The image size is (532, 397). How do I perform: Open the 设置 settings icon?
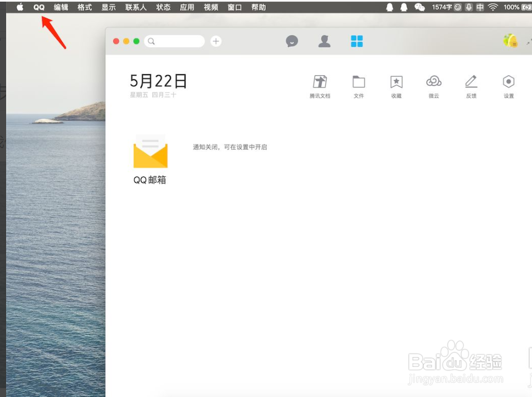[x=509, y=86]
